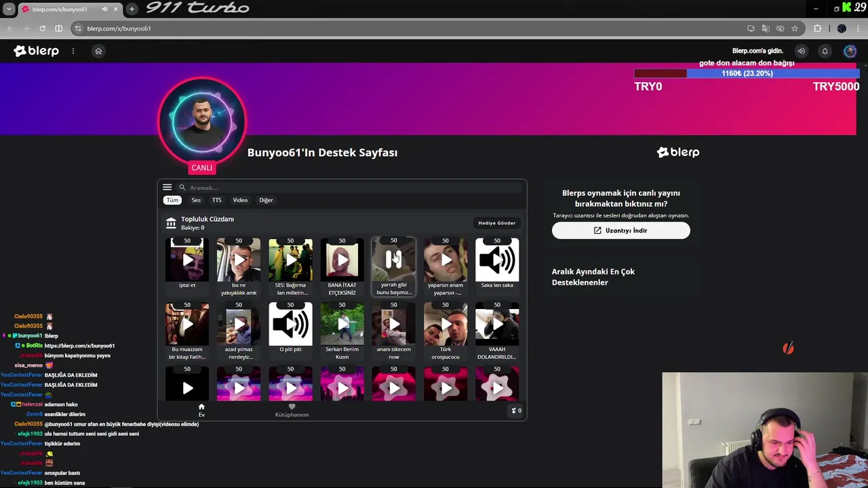This screenshot has width=868, height=488.
Task: Reload the blerp page
Action: pyautogui.click(x=42, y=28)
